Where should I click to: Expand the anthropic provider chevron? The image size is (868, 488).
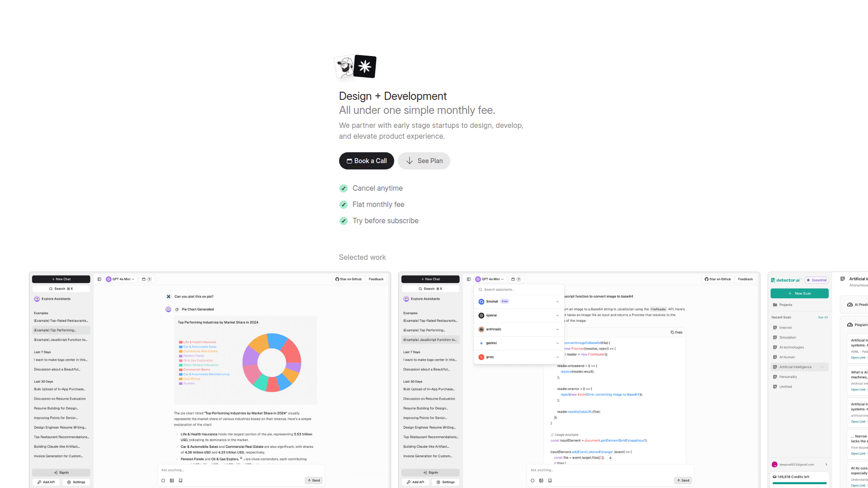tap(557, 329)
